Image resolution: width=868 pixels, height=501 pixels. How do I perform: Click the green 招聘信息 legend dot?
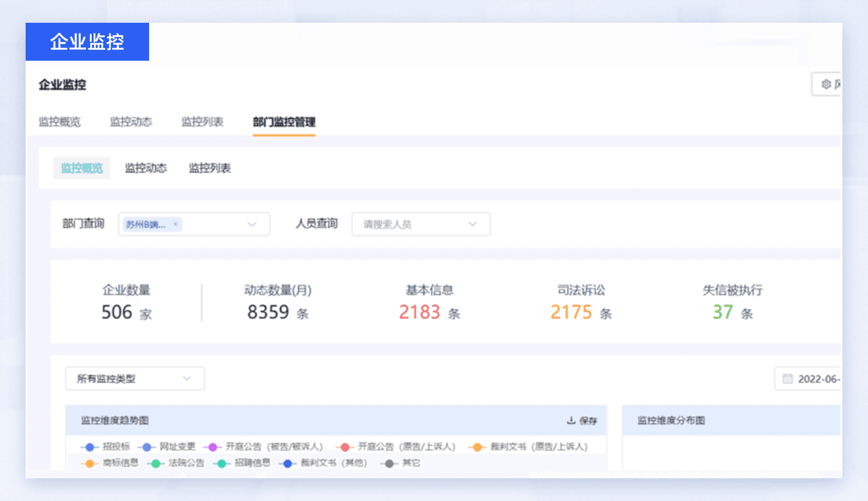221,464
